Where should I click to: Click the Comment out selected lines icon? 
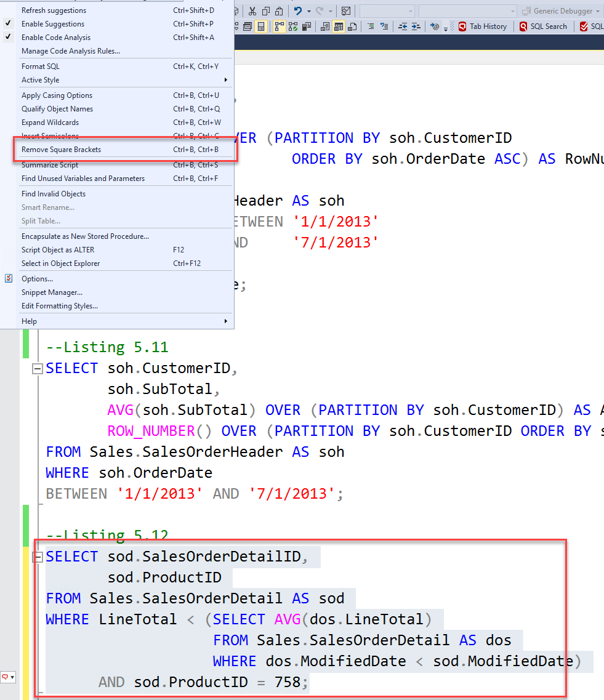pyautogui.click(x=371, y=26)
